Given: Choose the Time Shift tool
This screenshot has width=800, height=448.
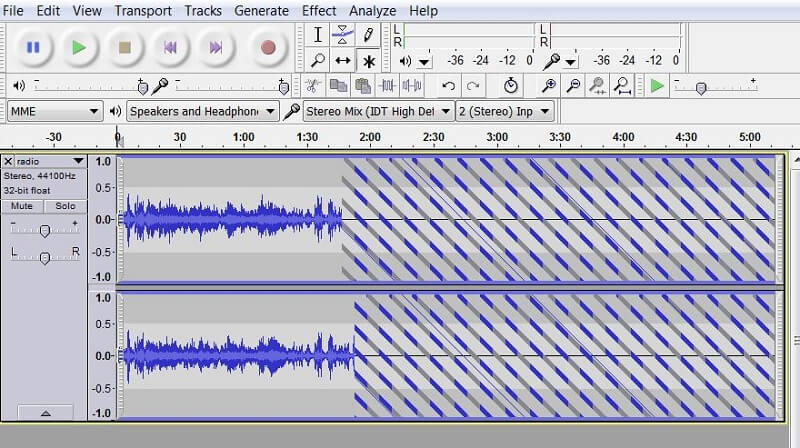Looking at the screenshot, I should click(x=343, y=60).
